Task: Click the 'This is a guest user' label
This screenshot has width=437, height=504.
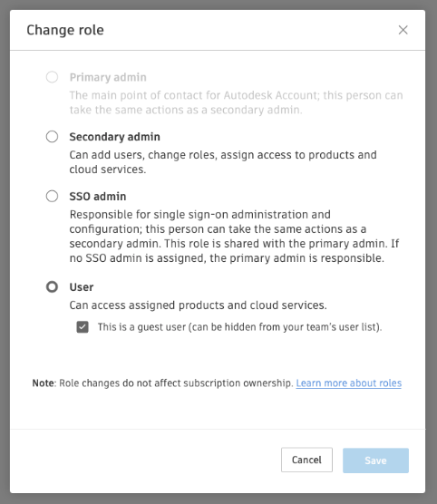Action: 239,327
